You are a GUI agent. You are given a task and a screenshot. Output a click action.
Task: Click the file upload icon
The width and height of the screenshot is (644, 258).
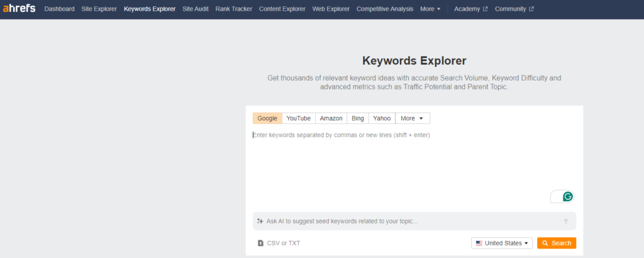tap(260, 243)
